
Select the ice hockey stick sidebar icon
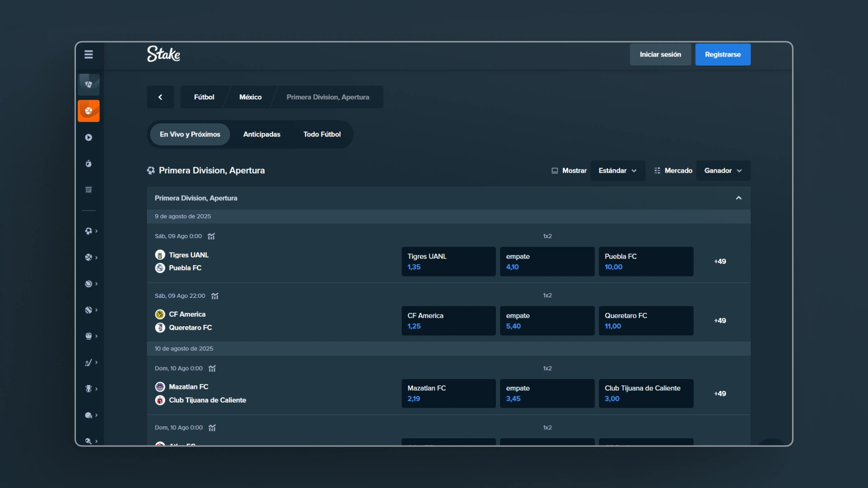click(x=88, y=362)
